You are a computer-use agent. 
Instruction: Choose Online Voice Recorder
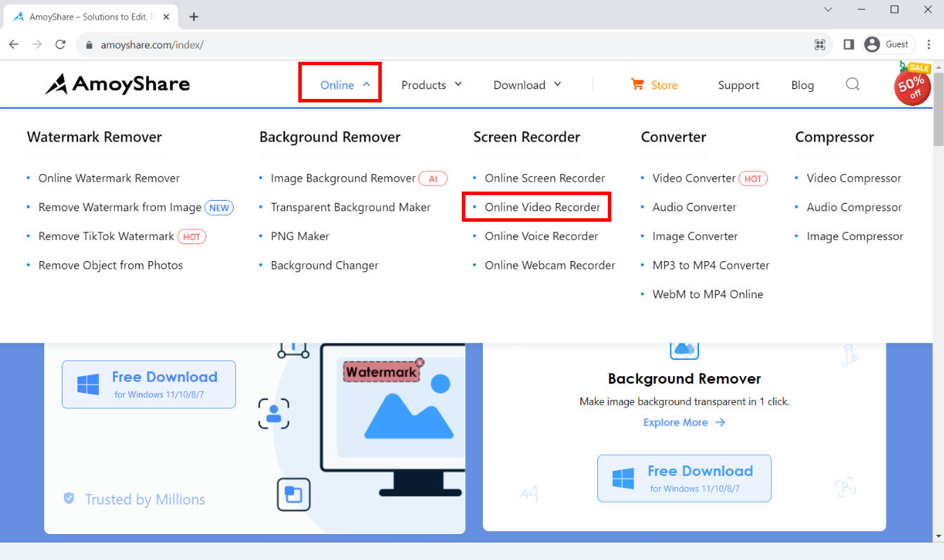(x=541, y=236)
